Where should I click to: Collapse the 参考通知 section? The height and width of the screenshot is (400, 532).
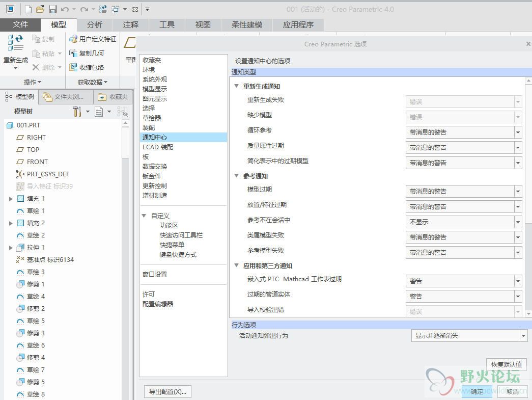point(237,176)
